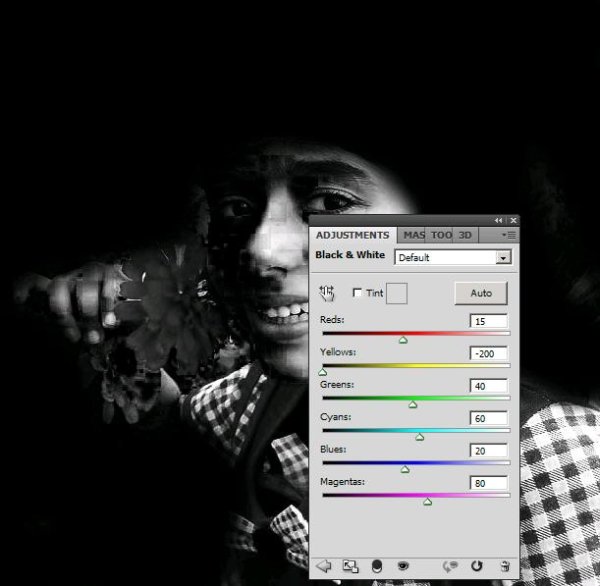Clip adjustment to layer circle icon
Screen dimensions: 600x586
pos(377,566)
